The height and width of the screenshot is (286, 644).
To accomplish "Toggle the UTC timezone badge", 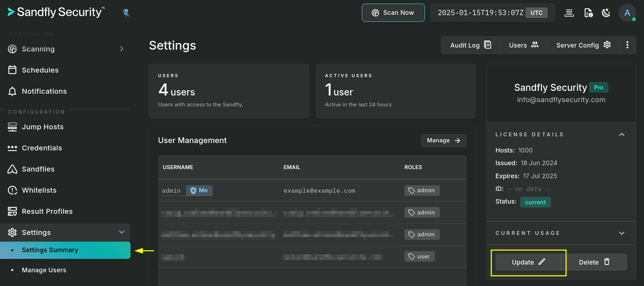I will pos(536,13).
